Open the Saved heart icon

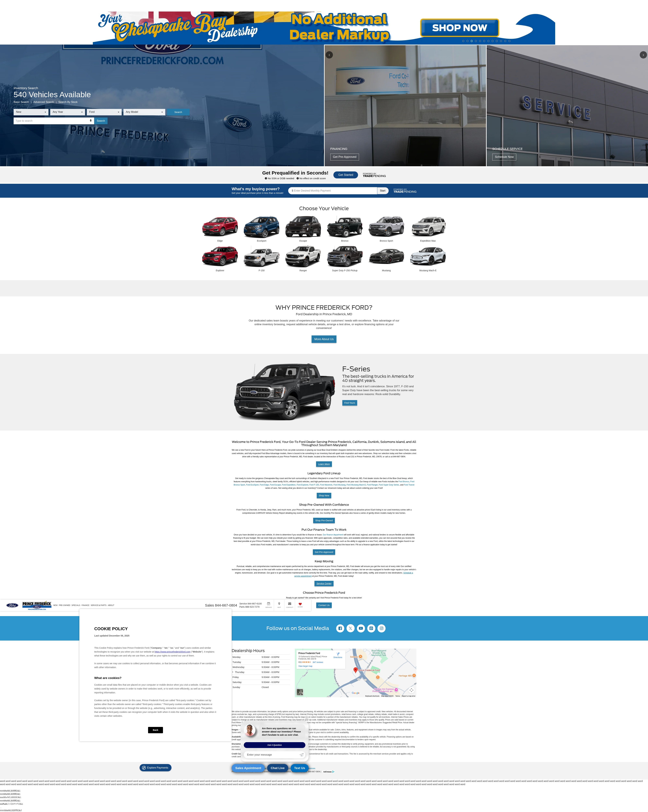(x=300, y=604)
